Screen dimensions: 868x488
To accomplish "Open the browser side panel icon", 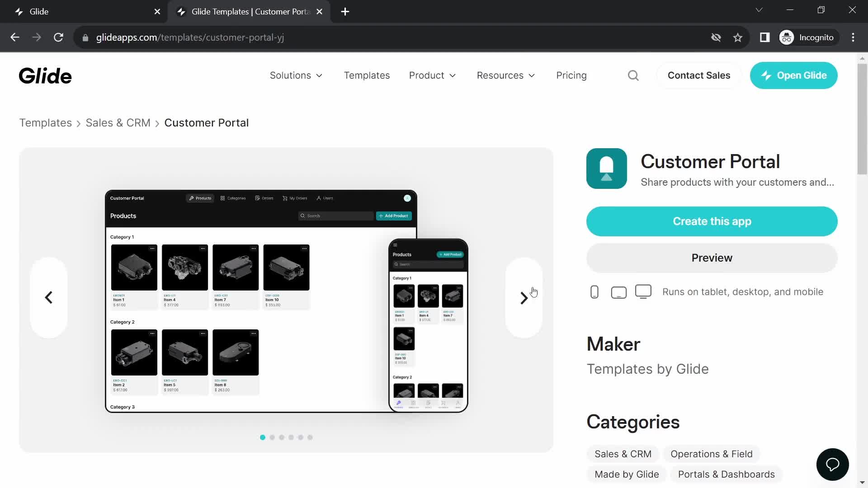I will (x=764, y=38).
